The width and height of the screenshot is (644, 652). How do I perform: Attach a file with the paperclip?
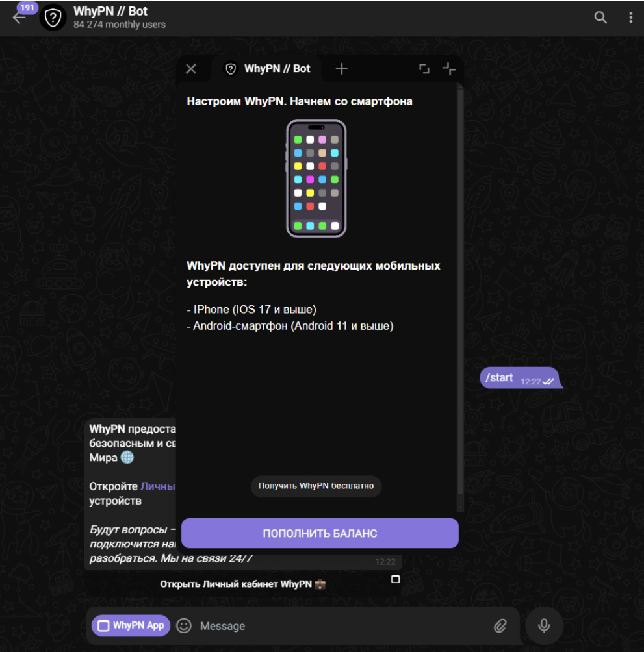click(500, 625)
